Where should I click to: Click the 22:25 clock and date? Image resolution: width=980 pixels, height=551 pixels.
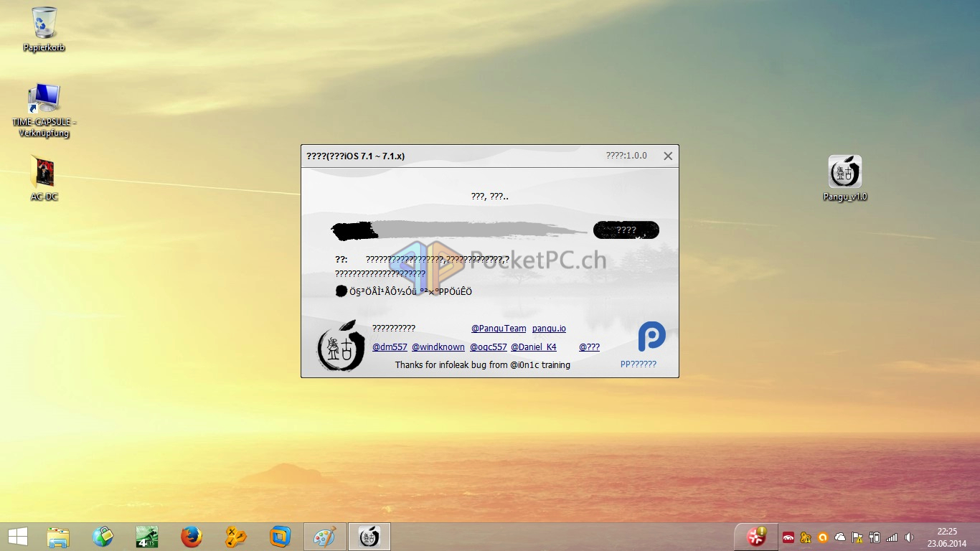947,537
